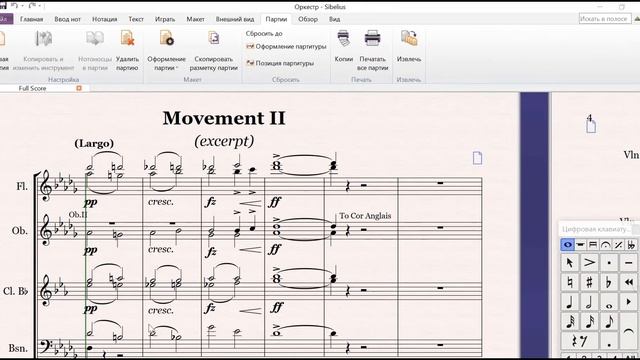
Task: Toggle the flat accidental on keypad
Action: tap(609, 282)
